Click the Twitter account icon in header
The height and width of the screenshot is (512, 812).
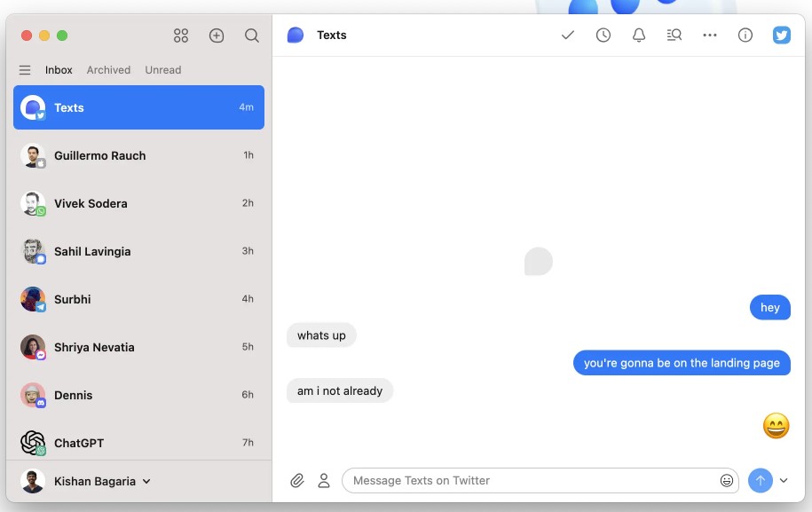(x=781, y=35)
